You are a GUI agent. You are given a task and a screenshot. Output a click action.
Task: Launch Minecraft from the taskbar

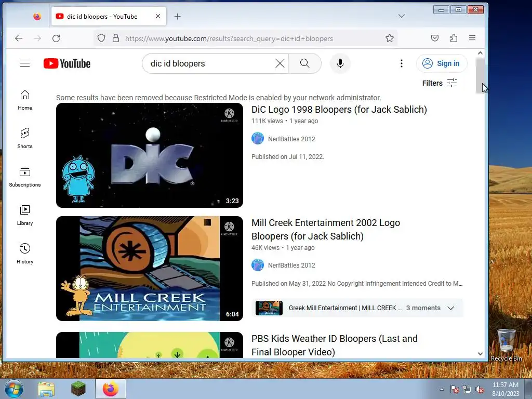[x=78, y=389]
